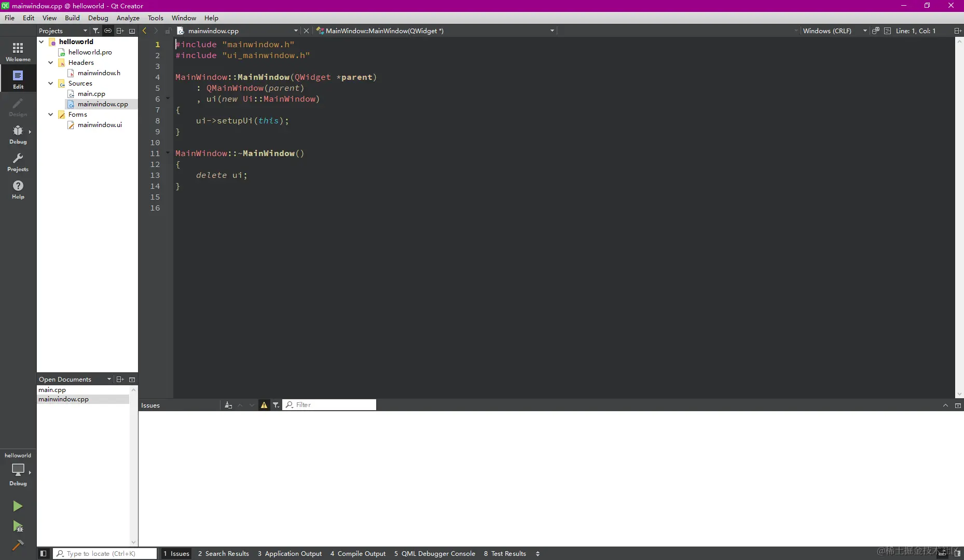Build the project with hammer icon
The image size is (964, 560).
coord(18,545)
